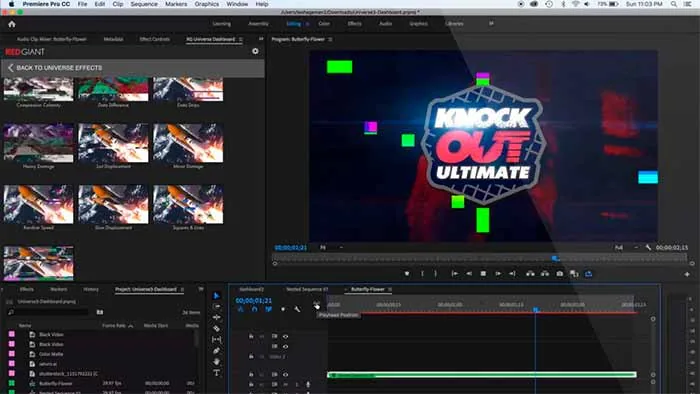Open Red Giant Universe settings gear
700x394 pixels.
(255, 51)
